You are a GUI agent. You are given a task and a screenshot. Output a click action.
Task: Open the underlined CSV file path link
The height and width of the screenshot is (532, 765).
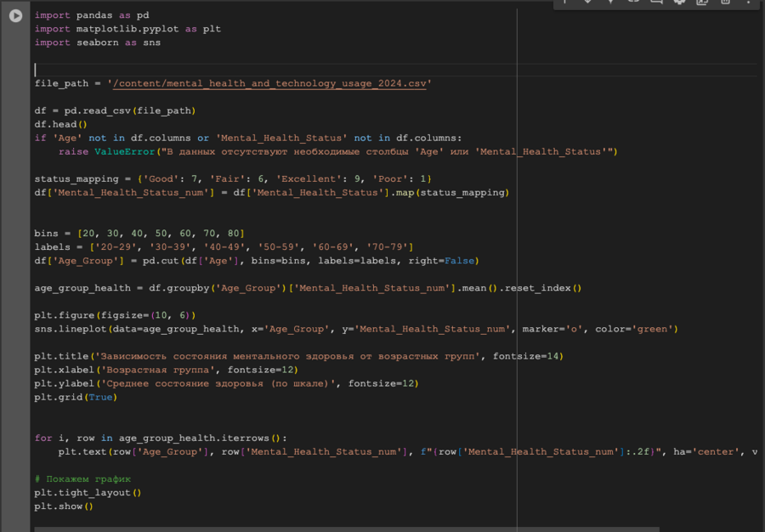pos(271,83)
